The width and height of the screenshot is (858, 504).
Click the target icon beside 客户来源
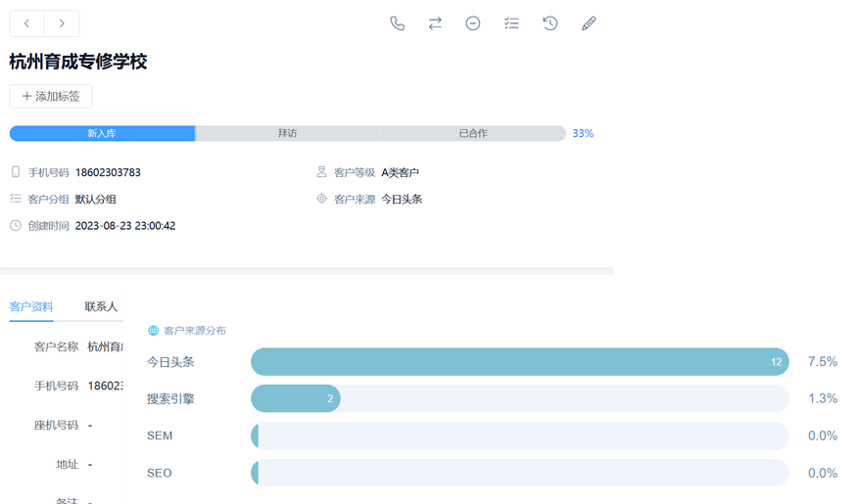(x=321, y=199)
